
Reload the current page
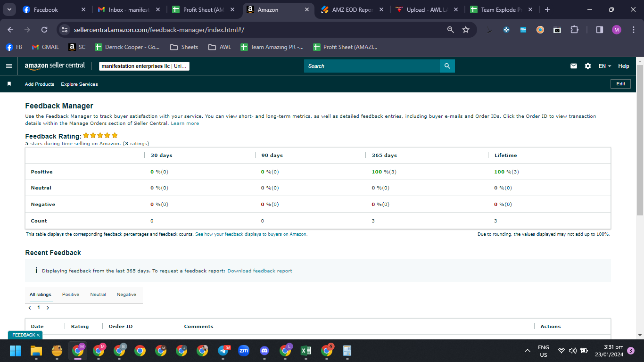click(44, 30)
